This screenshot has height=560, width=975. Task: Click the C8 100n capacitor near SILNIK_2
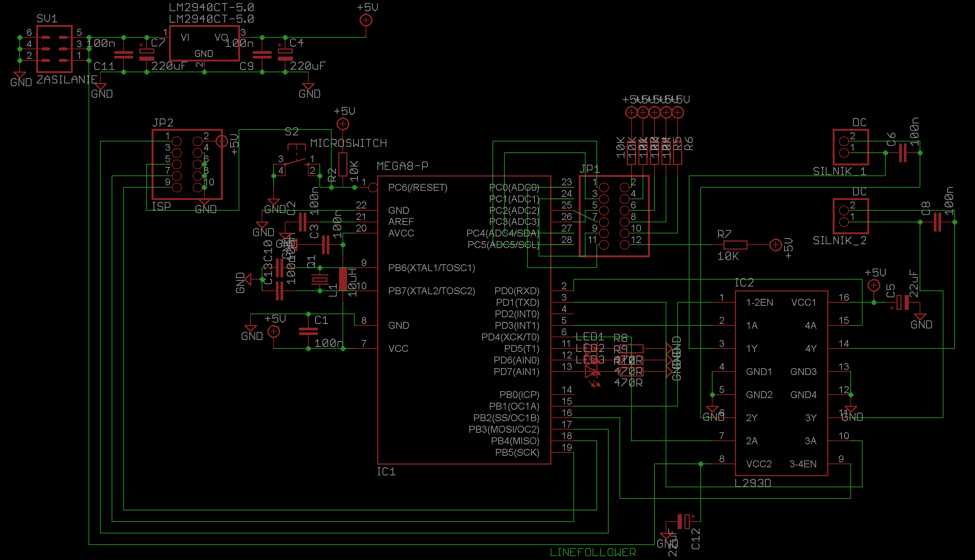(x=937, y=222)
